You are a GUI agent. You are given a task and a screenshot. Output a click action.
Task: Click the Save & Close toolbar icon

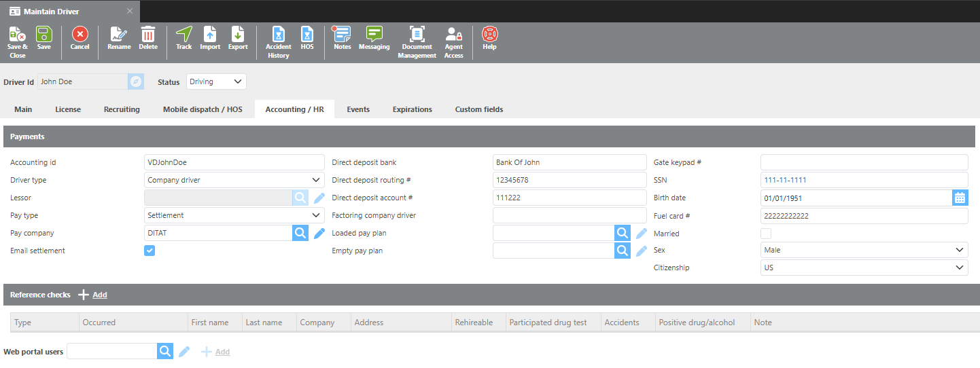point(18,42)
